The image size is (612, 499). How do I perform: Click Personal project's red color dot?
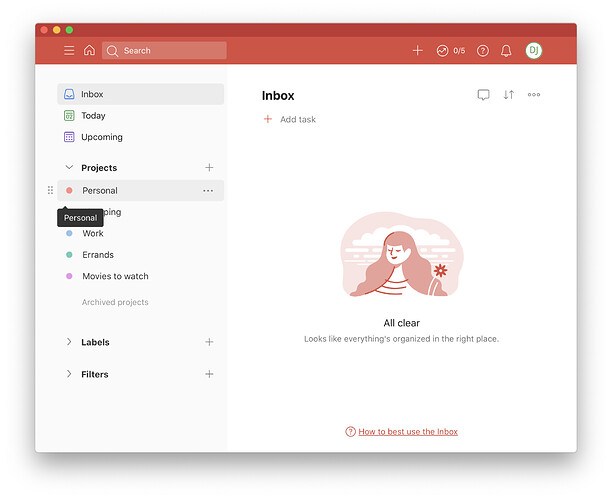pyautogui.click(x=69, y=191)
